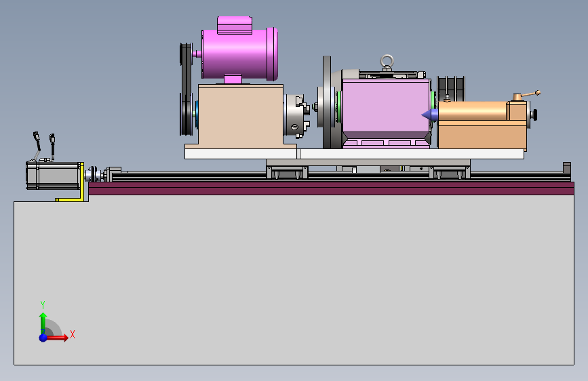Select the black V-belt pulley assembly

click(187, 89)
